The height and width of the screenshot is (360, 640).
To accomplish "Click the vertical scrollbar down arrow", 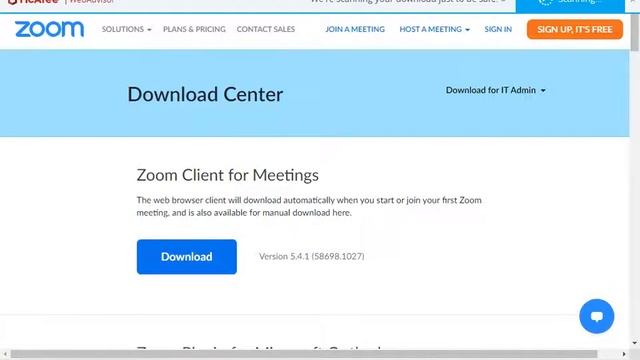I will coord(635,343).
